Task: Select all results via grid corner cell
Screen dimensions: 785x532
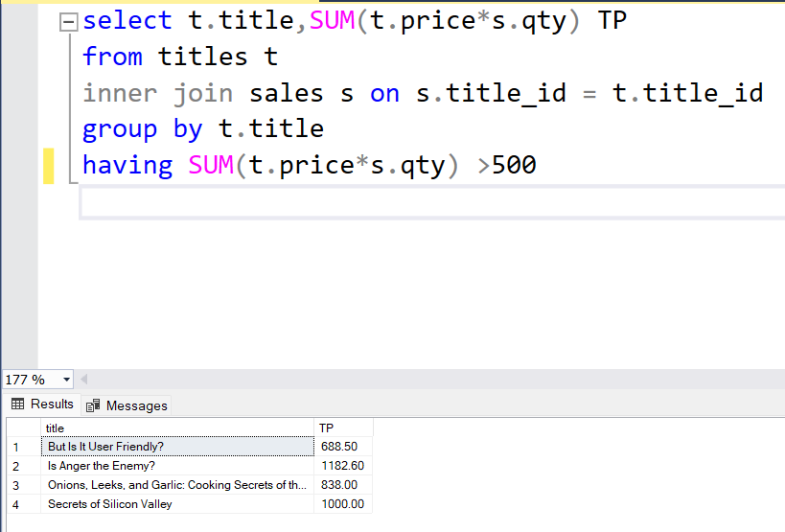Action: pyautogui.click(x=24, y=428)
